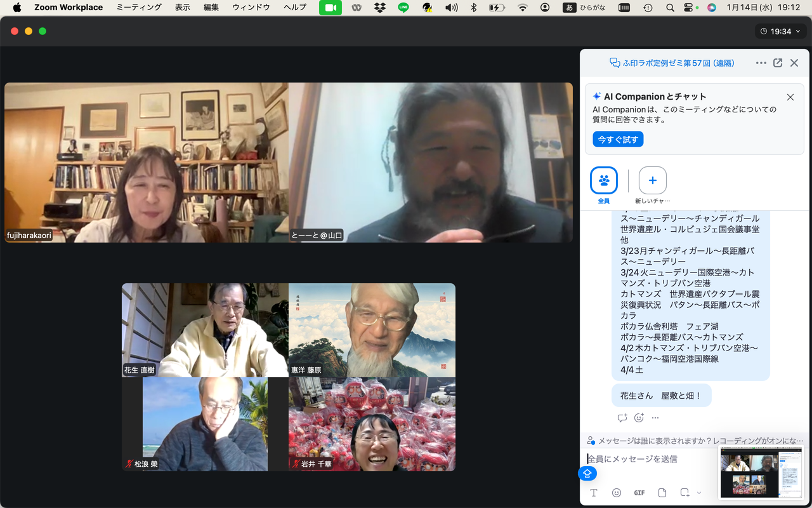Viewport: 812px width, 508px height.
Task: Add an emoji reaction to the message
Action: (x=639, y=418)
